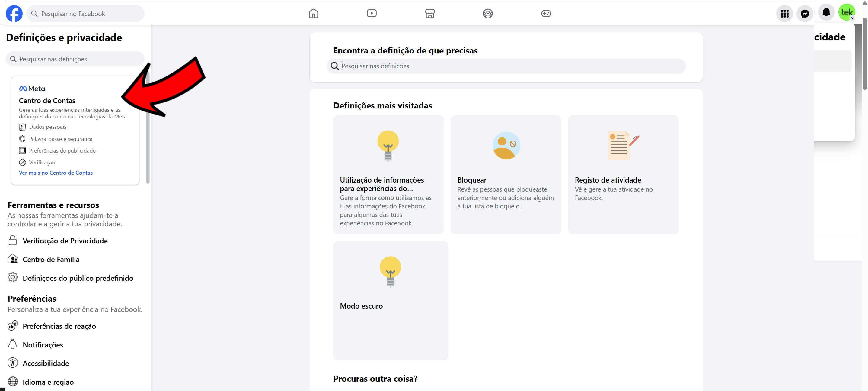
Task: Click the Preferências de publicidade icon
Action: pyautogui.click(x=22, y=150)
